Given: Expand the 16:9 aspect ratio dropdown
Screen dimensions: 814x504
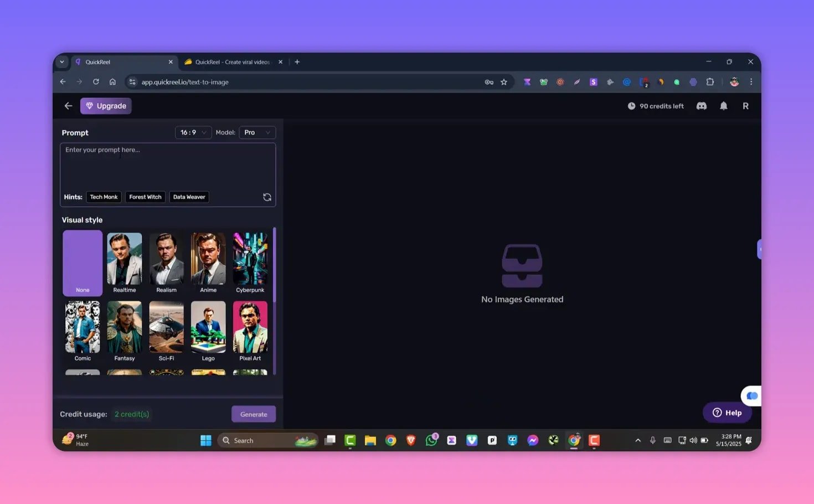Looking at the screenshot, I should pos(193,132).
